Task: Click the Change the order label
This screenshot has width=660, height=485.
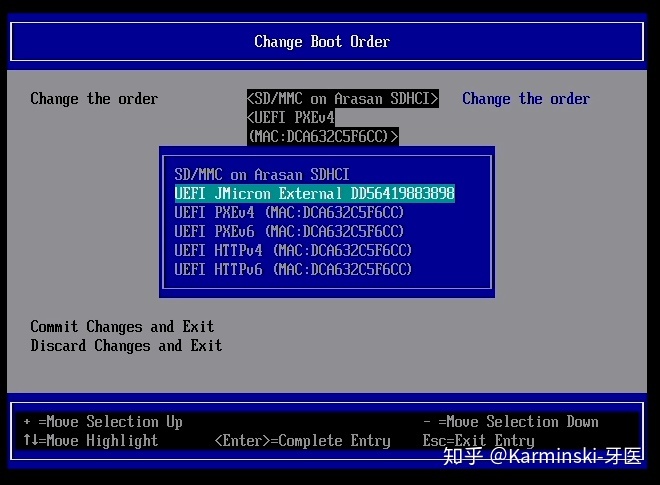Action: [x=94, y=99]
